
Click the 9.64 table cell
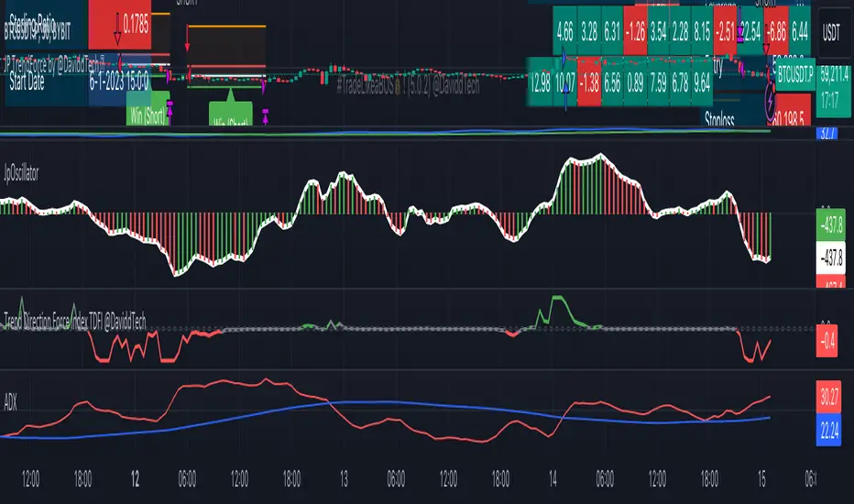tap(702, 82)
